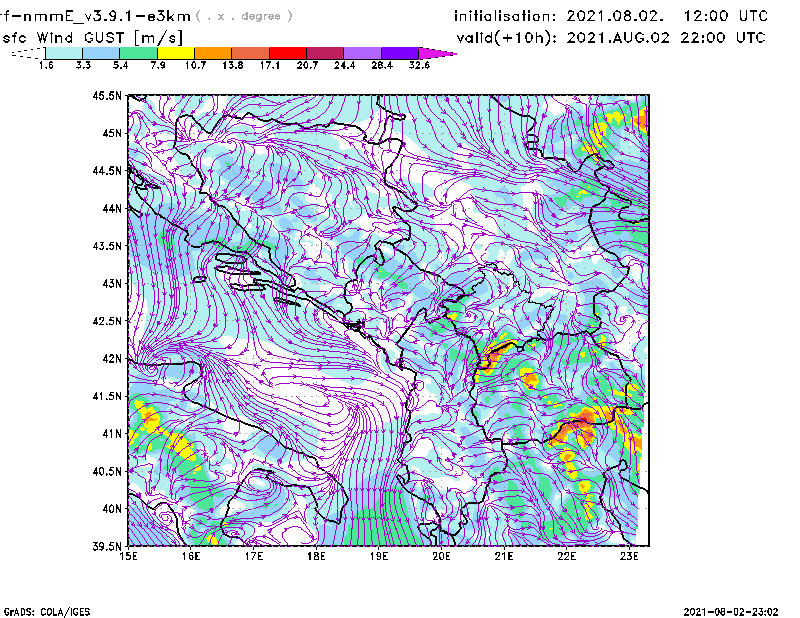Click the light cyan 1.6–3.3 legend swatch
The height and width of the screenshot is (618, 800).
[64, 53]
